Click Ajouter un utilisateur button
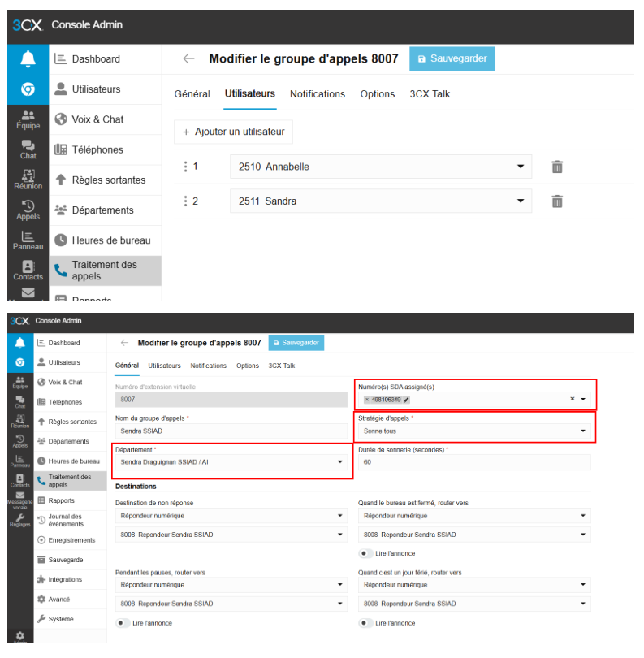Screen dimensions: 644x658 (x=233, y=132)
